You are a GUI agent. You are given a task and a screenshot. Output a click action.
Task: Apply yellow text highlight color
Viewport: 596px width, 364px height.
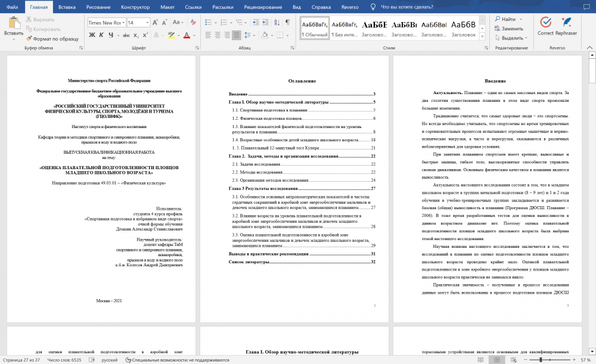[x=172, y=35]
